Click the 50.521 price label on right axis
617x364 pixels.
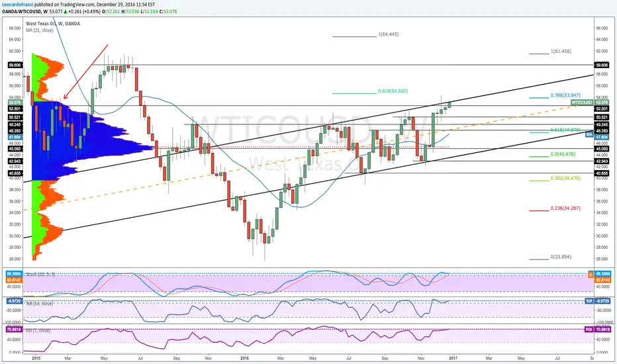pyautogui.click(x=602, y=117)
